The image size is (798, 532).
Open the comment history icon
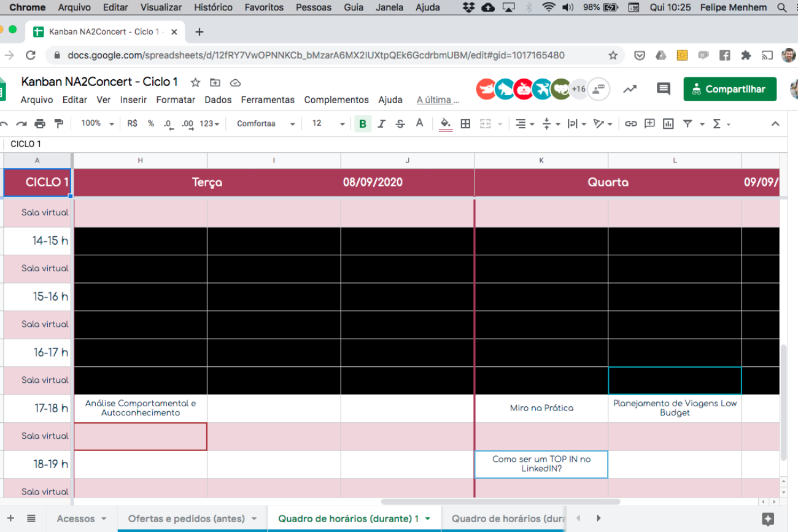coord(663,89)
